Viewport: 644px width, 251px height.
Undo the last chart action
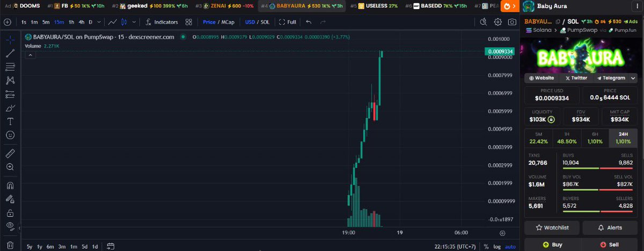(308, 22)
